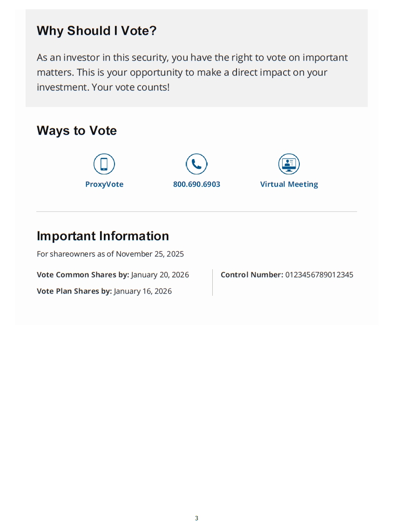Click the telephone handset icon
The image size is (412, 532).
click(196, 164)
